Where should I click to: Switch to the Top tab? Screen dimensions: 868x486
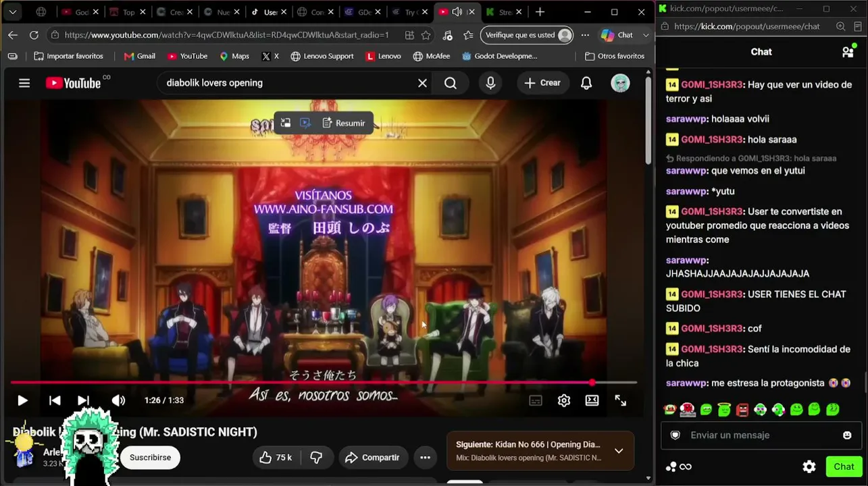point(127,12)
